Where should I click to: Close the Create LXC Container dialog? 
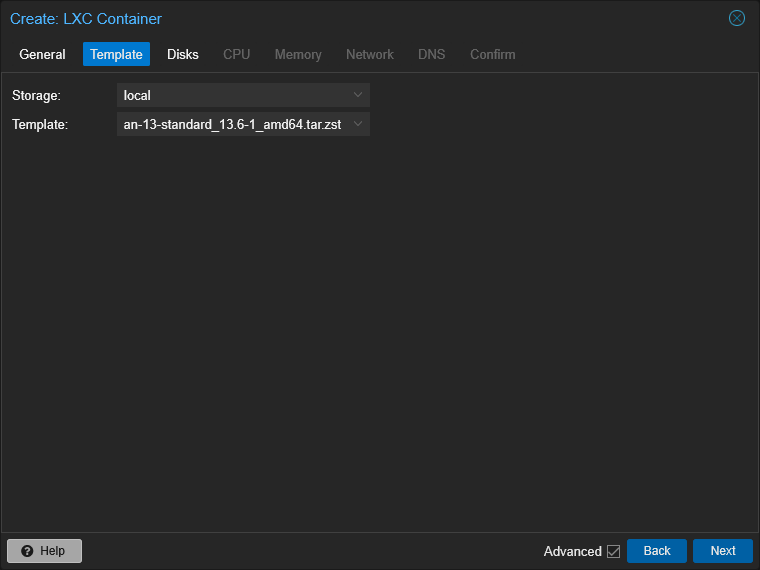point(736,18)
